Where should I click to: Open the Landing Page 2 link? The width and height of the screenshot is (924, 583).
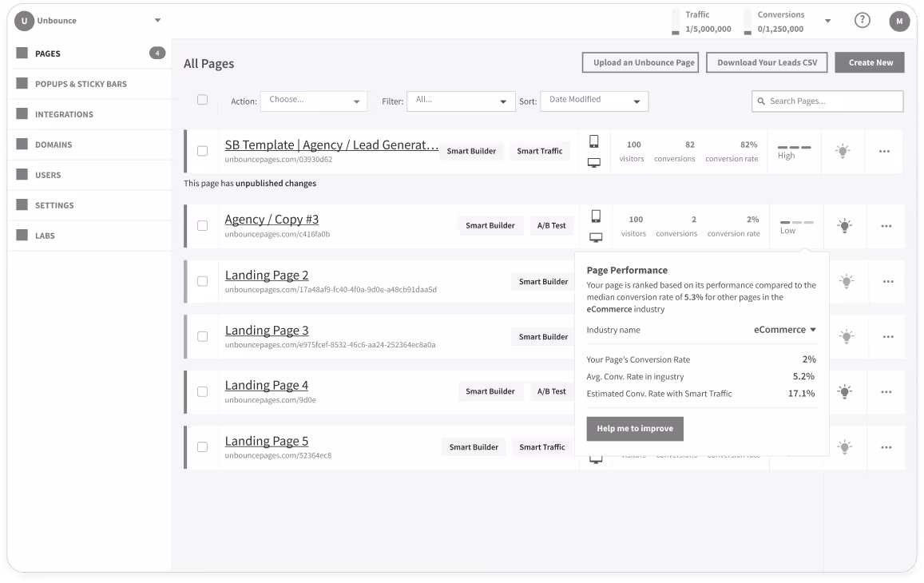pos(267,276)
